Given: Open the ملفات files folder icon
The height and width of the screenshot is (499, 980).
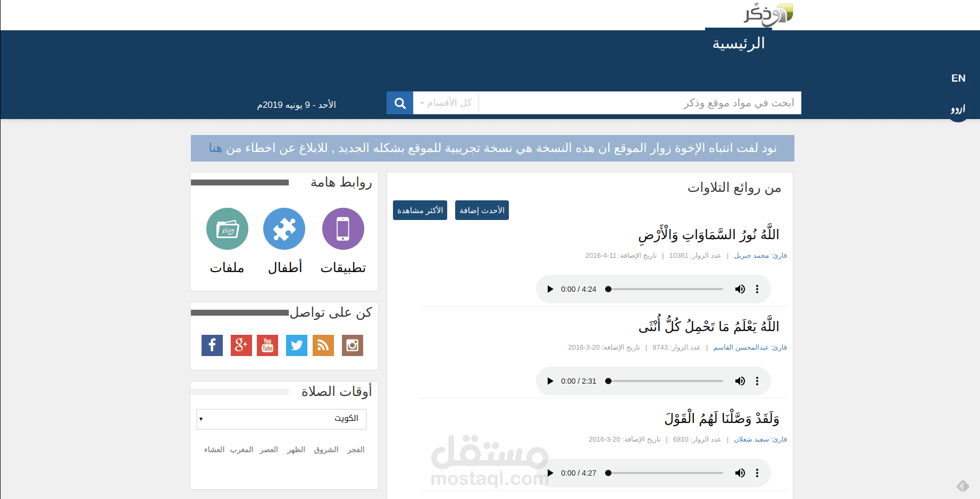Looking at the screenshot, I should click(227, 229).
